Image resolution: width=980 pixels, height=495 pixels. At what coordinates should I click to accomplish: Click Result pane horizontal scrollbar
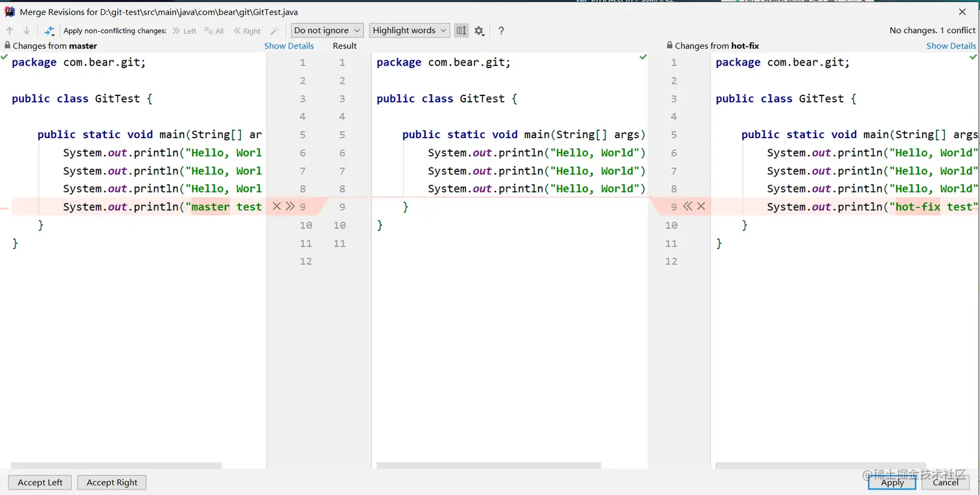[489, 465]
